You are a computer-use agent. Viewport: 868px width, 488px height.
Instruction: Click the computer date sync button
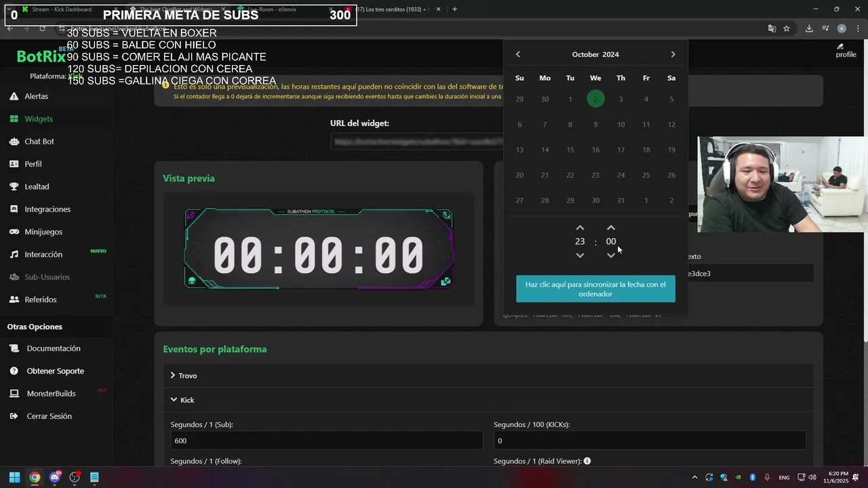pyautogui.click(x=595, y=289)
